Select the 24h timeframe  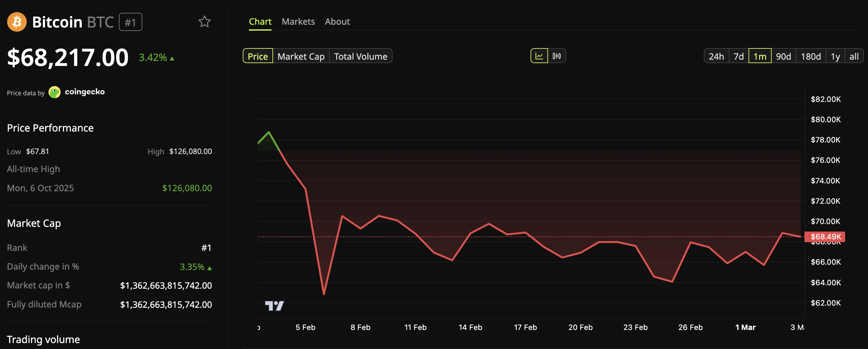click(x=716, y=56)
